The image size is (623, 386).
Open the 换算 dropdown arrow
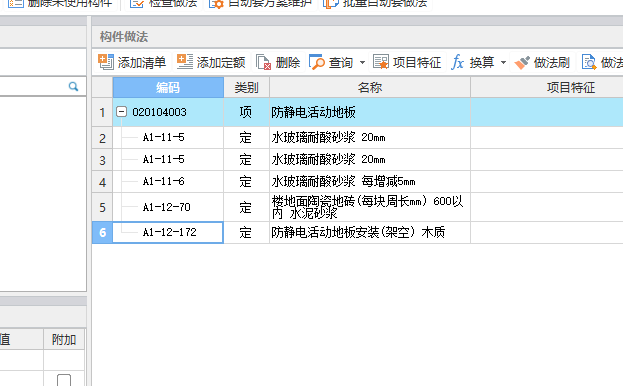coord(503,62)
